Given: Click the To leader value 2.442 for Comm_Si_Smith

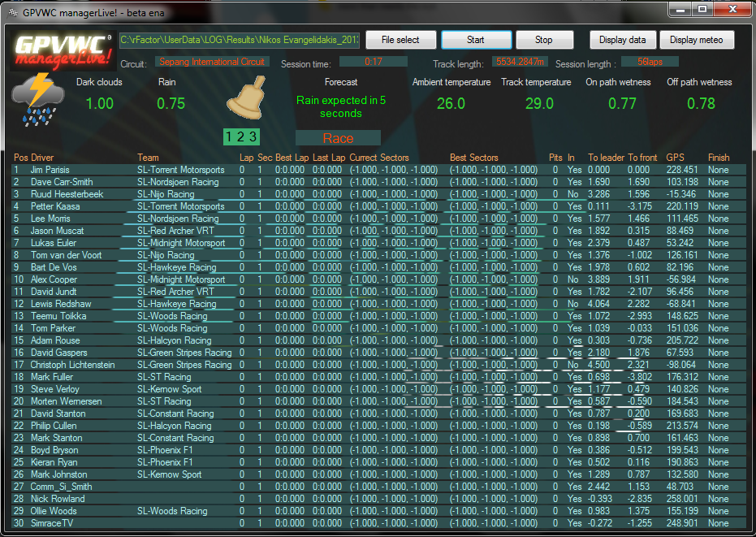Looking at the screenshot, I should (x=598, y=487).
